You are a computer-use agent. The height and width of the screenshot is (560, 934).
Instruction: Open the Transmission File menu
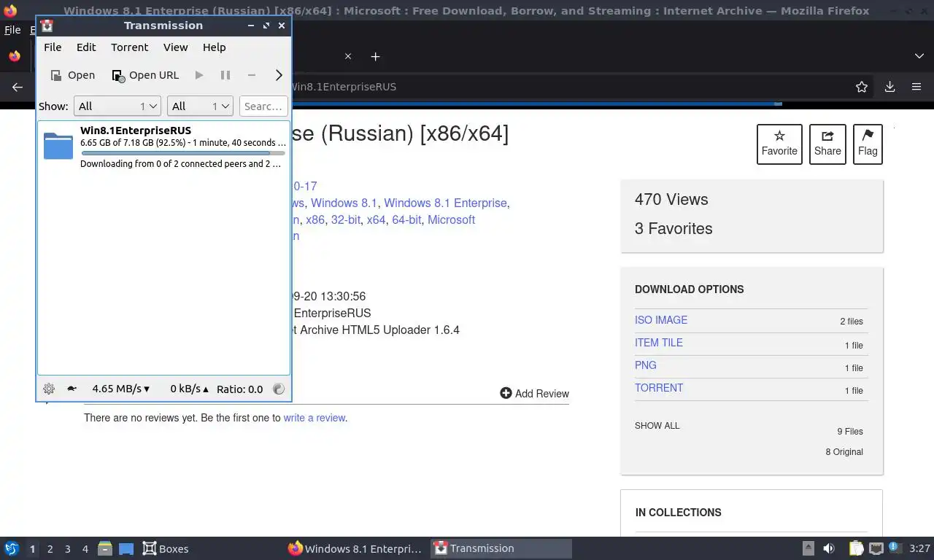point(53,47)
